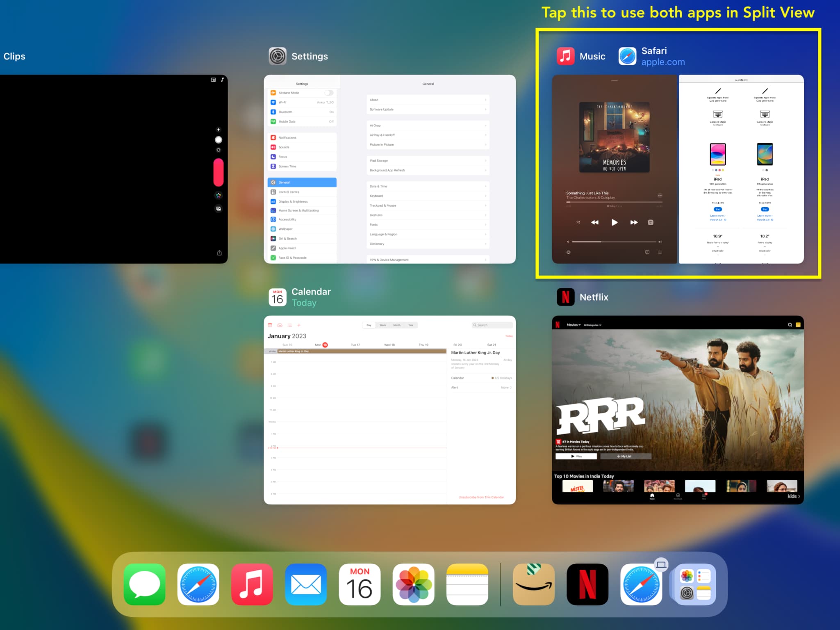Image resolution: width=840 pixels, height=630 pixels.
Task: Tap the search icon in Netflix card
Action: 790,325
